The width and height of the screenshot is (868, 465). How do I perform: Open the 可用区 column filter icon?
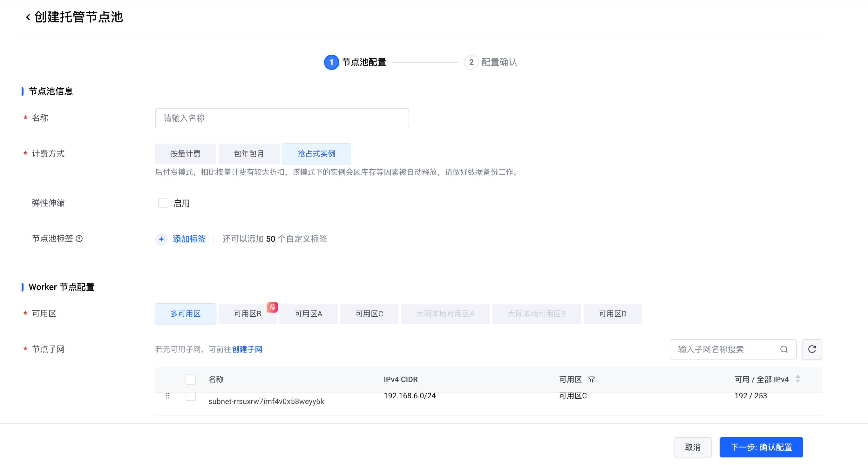coord(591,380)
